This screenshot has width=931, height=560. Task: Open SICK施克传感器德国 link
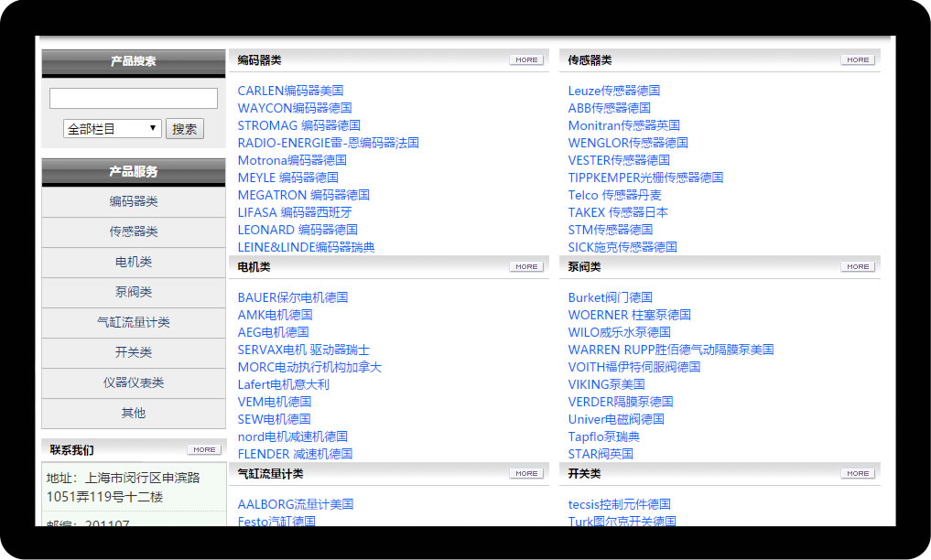tap(622, 247)
